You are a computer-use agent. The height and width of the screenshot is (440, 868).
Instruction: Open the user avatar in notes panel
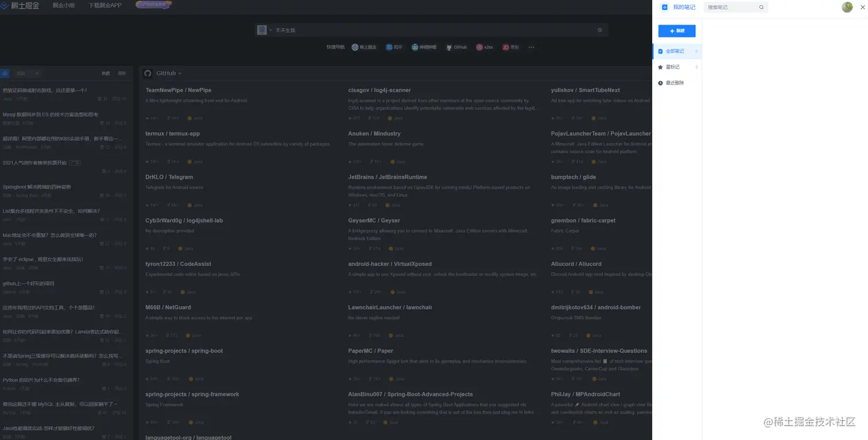tap(847, 7)
